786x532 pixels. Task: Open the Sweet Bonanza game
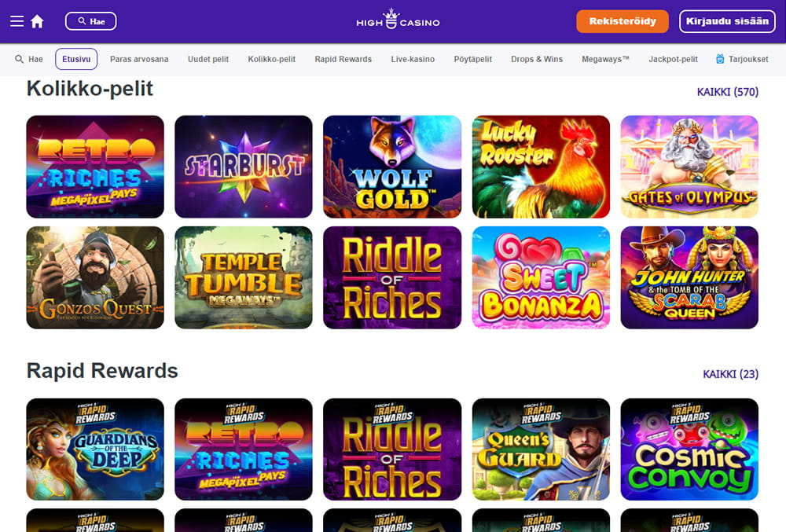[541, 277]
